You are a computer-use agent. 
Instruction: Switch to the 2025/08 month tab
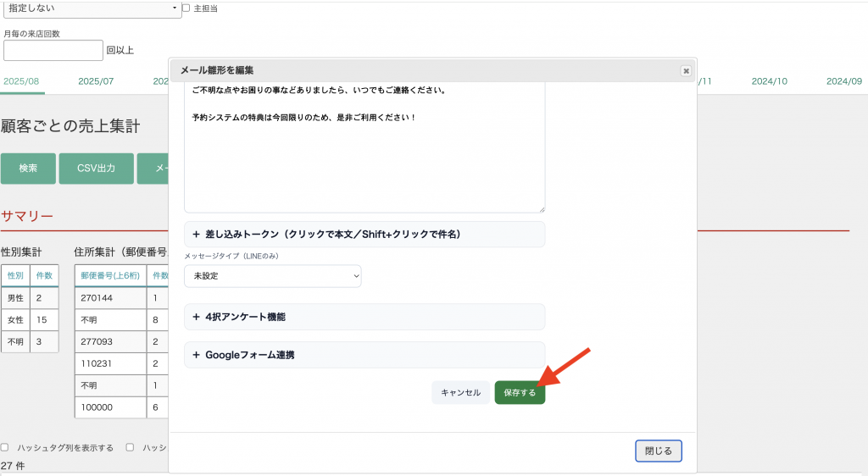click(21, 81)
